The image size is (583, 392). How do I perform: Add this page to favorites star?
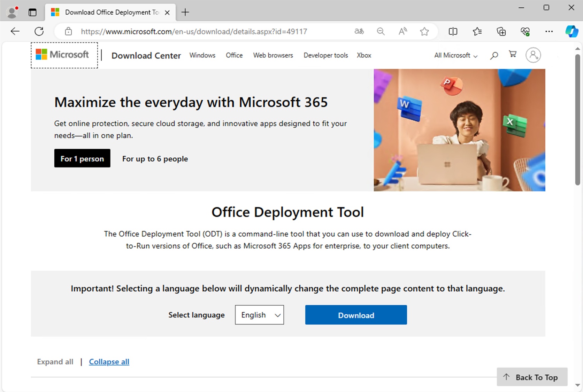coord(424,32)
